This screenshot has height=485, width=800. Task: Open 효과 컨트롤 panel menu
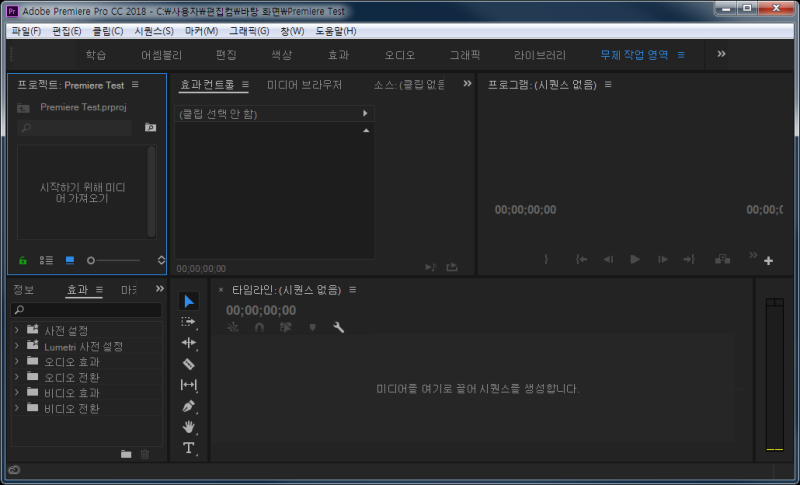(245, 85)
